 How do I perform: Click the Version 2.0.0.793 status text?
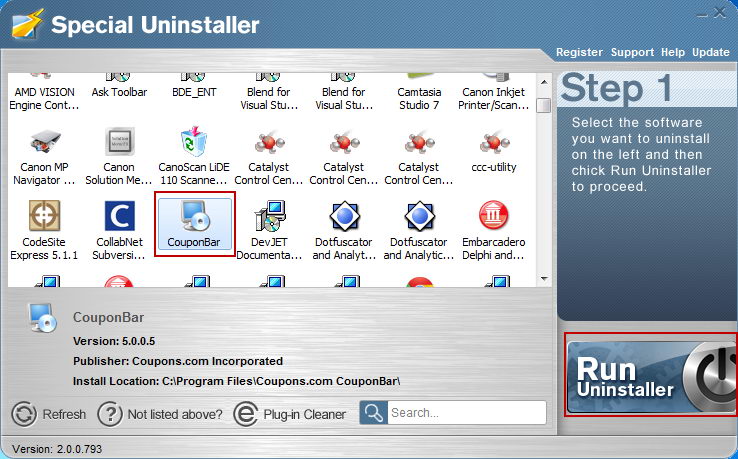click(x=57, y=449)
